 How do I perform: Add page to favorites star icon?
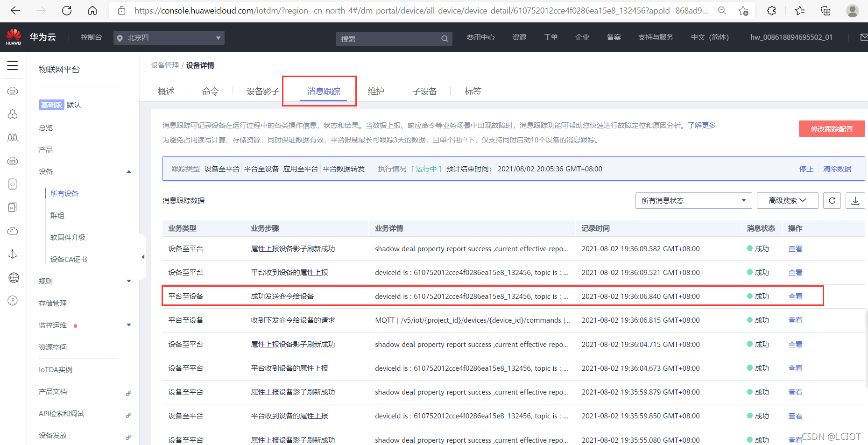pyautogui.click(x=743, y=10)
